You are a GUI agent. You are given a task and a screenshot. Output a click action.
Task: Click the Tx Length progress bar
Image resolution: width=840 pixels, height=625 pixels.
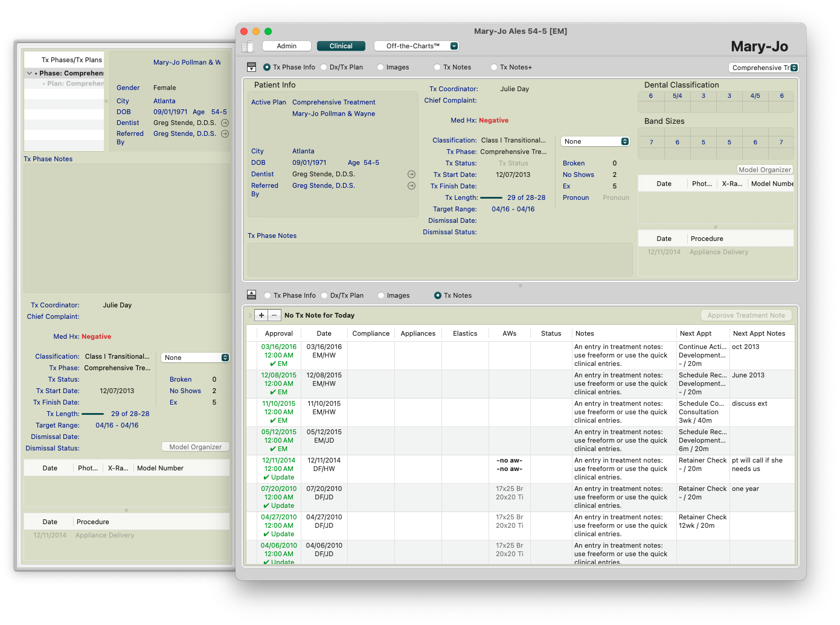pos(491,198)
